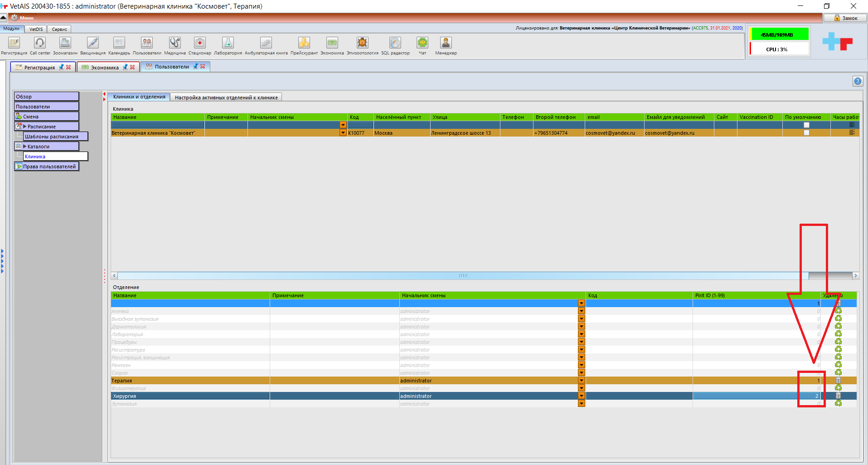Select Пользователи in the sidebar
Viewport: 868px width, 465px height.
click(x=46, y=107)
